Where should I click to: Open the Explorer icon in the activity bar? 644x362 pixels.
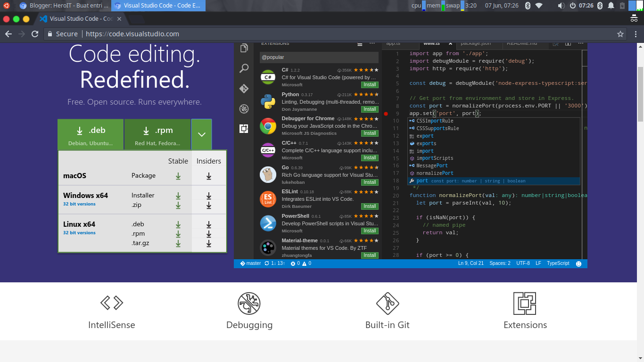244,48
